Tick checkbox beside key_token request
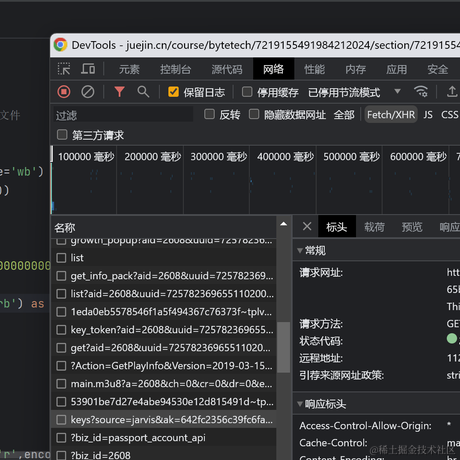460x460 pixels. tap(61, 330)
